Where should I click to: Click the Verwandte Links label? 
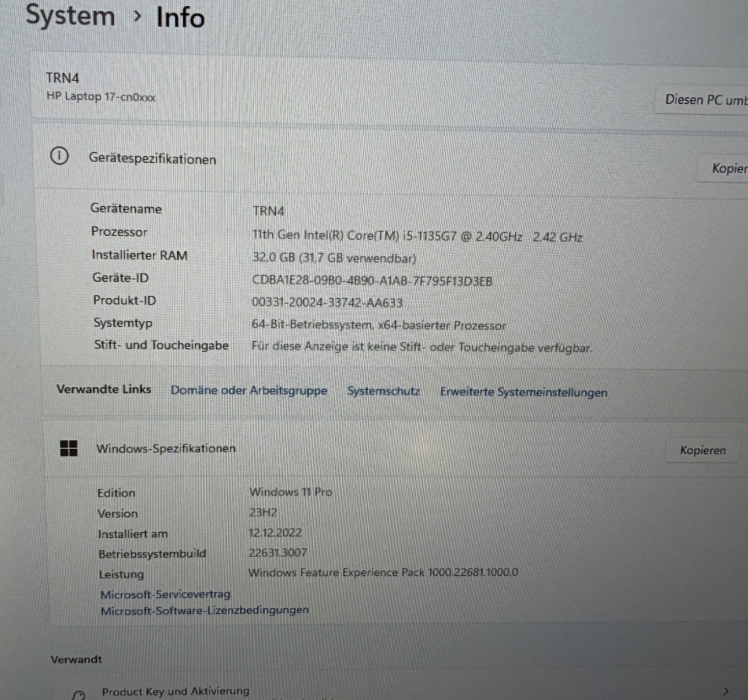[x=104, y=389]
